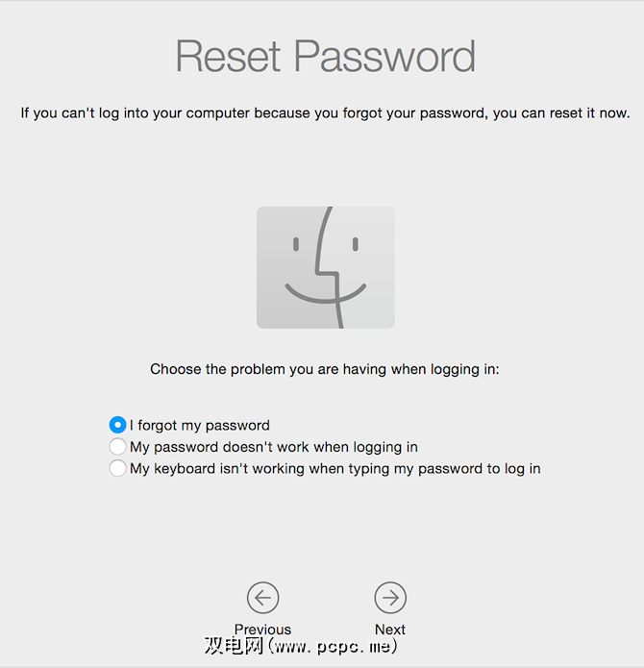
Task: Click the keyboard isn't working option text
Action: tap(335, 469)
